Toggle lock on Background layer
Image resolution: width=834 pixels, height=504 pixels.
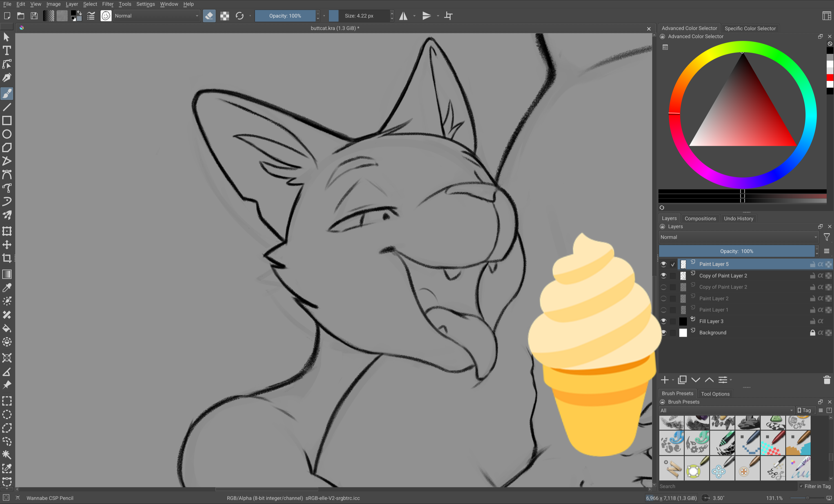(x=812, y=333)
